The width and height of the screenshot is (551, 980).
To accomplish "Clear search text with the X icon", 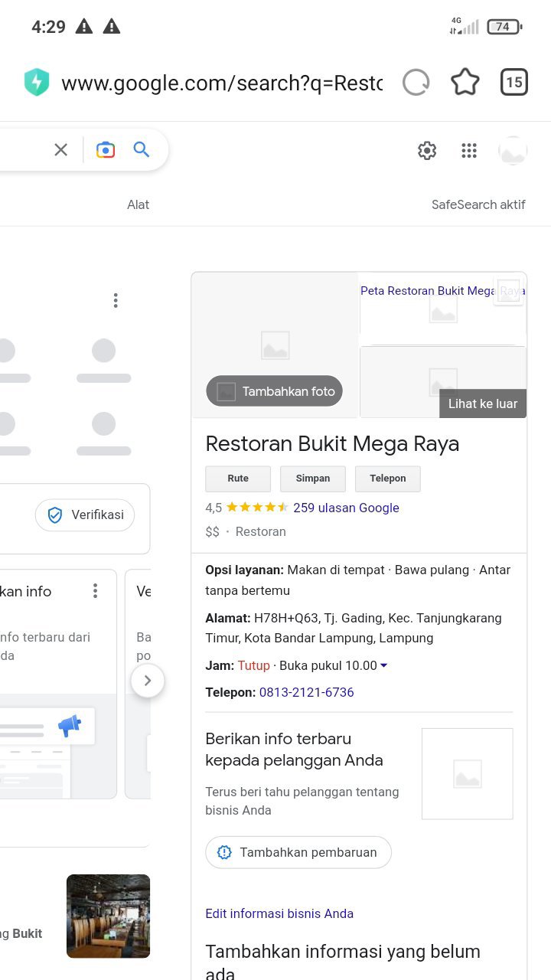I will click(61, 150).
